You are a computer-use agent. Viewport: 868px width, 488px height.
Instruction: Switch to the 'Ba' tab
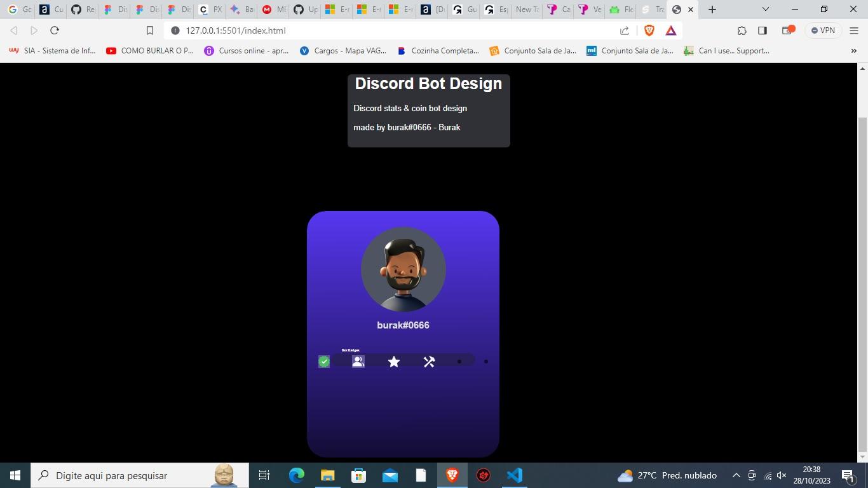click(x=241, y=10)
